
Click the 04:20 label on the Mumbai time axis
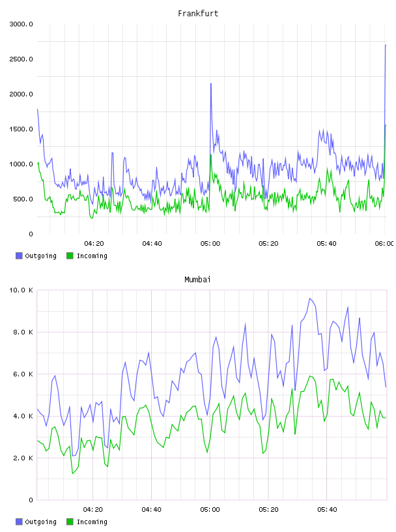[x=93, y=510]
